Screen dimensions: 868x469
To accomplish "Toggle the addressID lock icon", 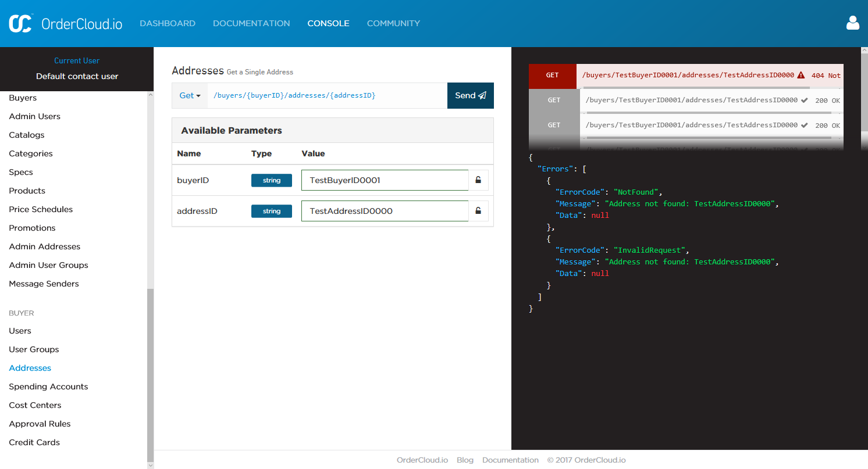I will [478, 211].
